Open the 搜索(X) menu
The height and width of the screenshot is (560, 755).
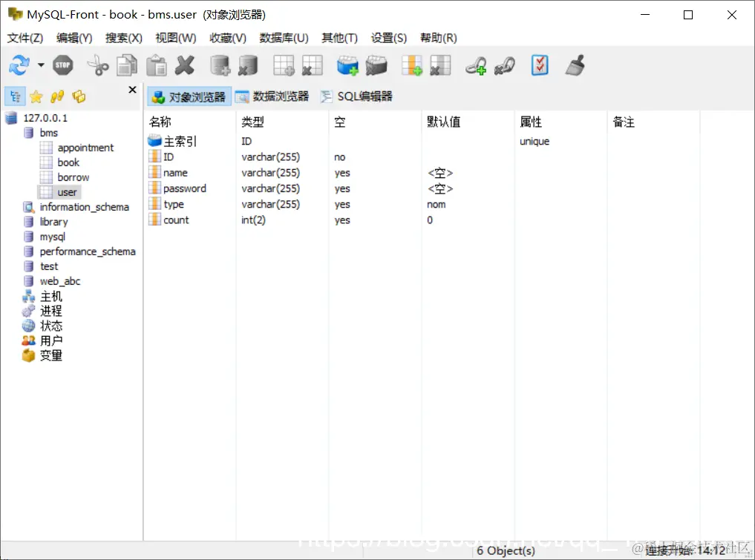point(124,38)
